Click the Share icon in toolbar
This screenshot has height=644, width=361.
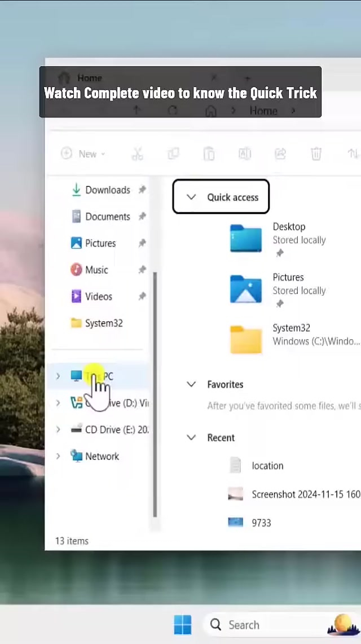pos(280,154)
